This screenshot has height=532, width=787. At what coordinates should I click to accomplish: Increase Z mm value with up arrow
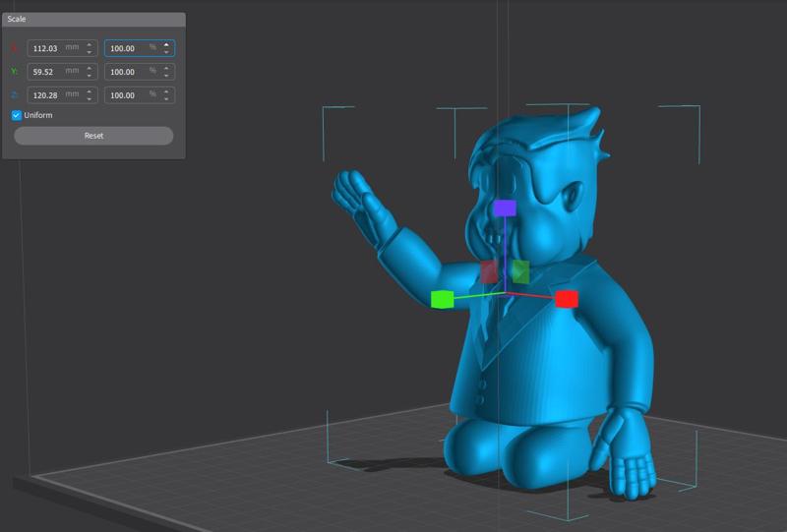click(89, 91)
